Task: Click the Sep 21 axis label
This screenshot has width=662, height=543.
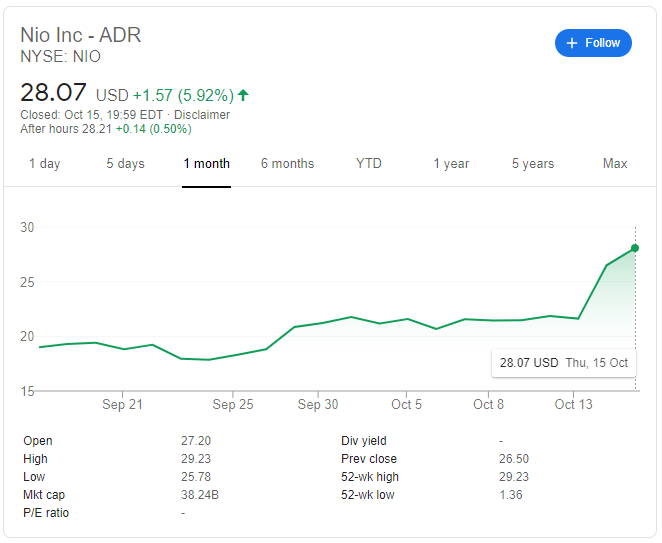Action: [122, 405]
